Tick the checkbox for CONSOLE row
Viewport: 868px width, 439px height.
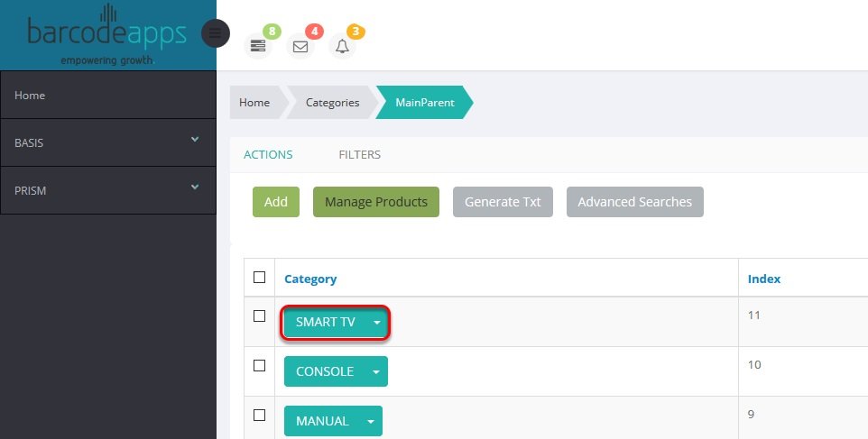259,365
